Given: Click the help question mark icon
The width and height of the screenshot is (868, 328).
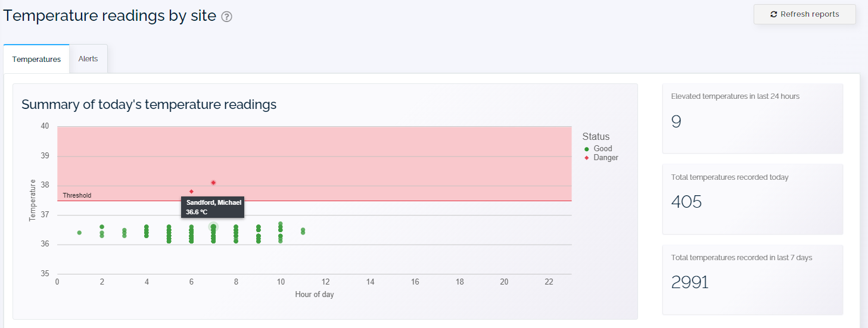Looking at the screenshot, I should coord(226,17).
